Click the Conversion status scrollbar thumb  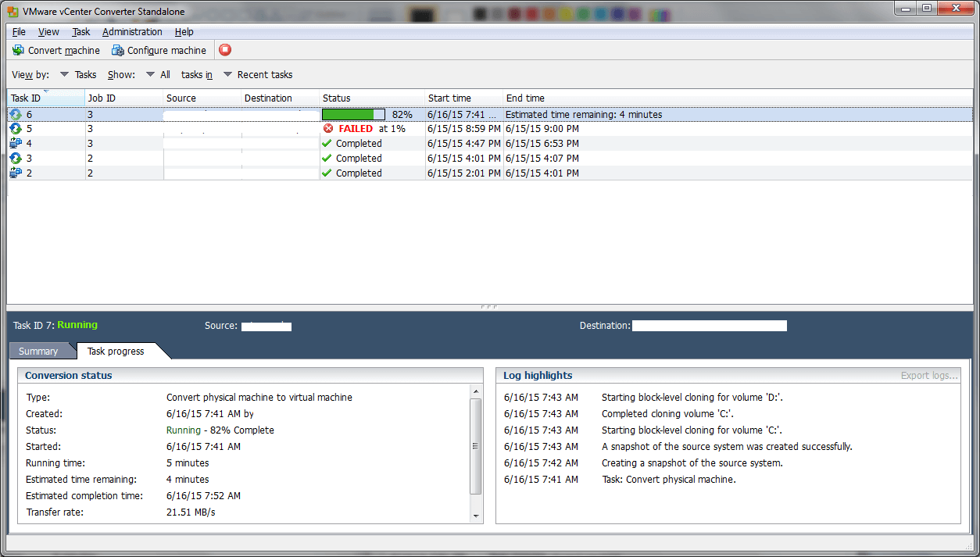(475, 446)
